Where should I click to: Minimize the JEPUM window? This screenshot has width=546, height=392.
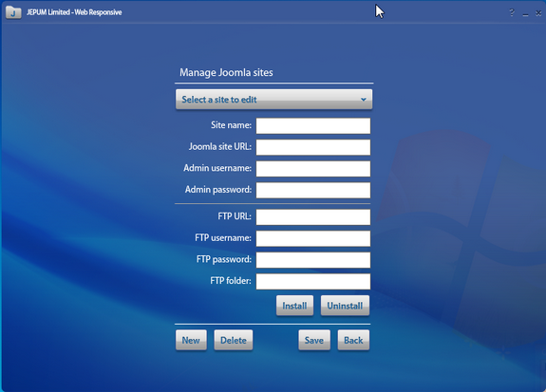[525, 14]
